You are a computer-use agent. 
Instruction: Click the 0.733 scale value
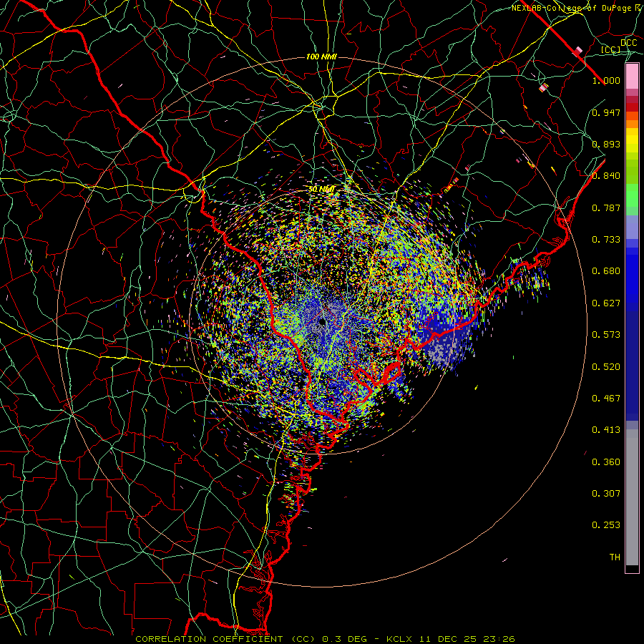606,240
